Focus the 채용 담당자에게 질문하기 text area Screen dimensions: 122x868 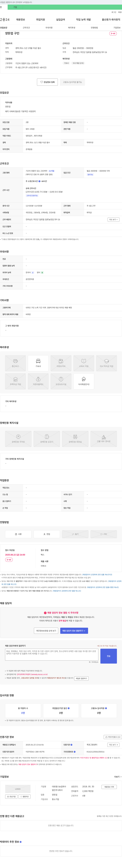(52, 654)
